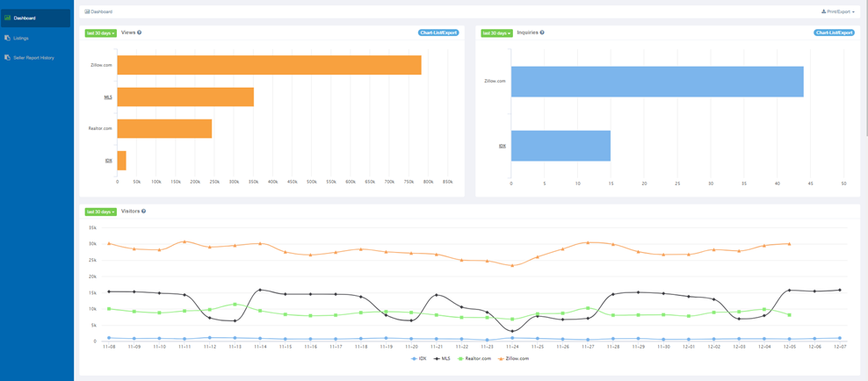
Task: Click Zillow.com data point at 11-11
Action: point(184,241)
